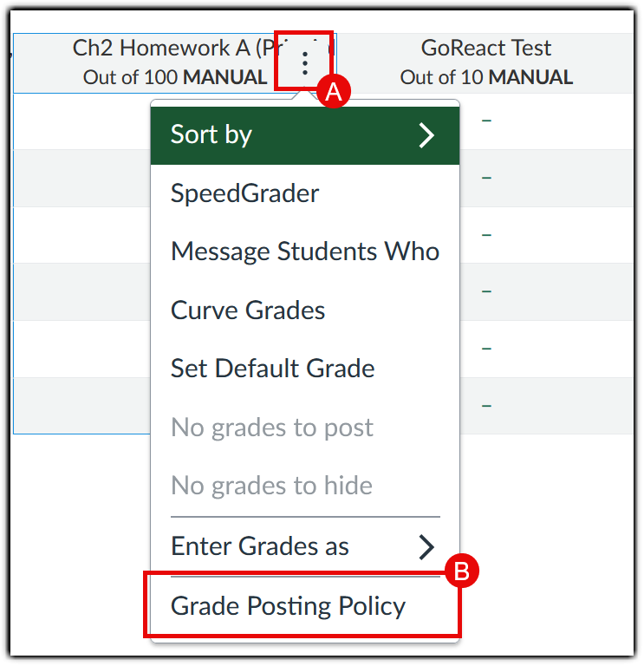Screen dimensions: 644x666
Task: Click the Ch2 Homework A column header
Action: pos(173,62)
